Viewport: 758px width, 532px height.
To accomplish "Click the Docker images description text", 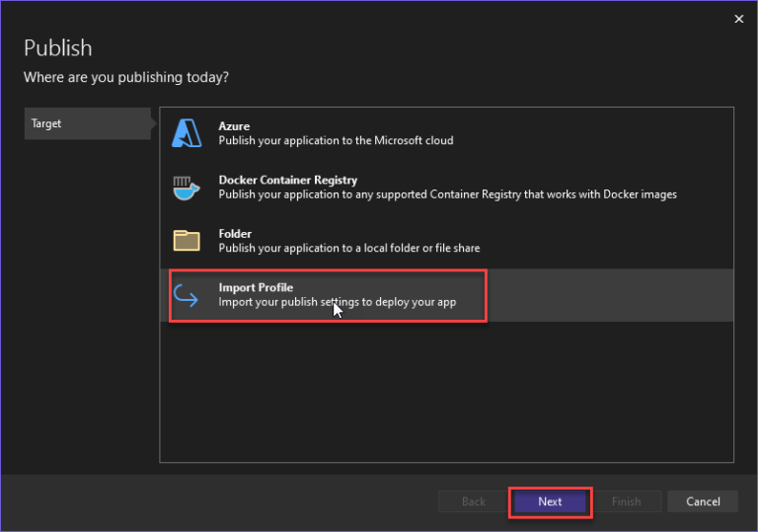I will click(x=447, y=194).
